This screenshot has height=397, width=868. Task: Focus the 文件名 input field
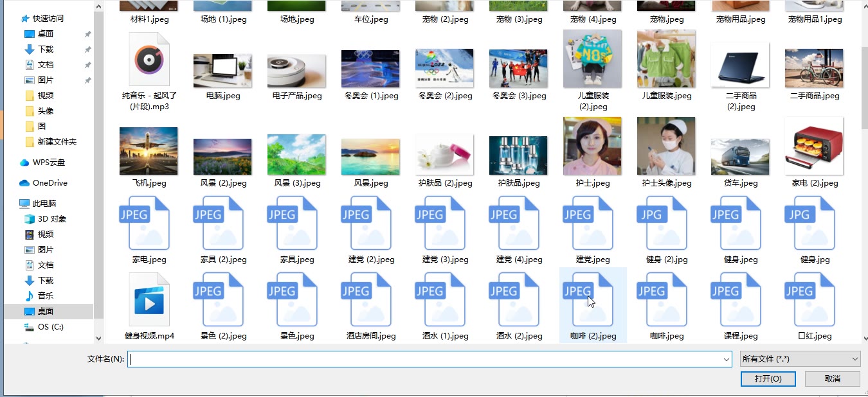click(424, 359)
